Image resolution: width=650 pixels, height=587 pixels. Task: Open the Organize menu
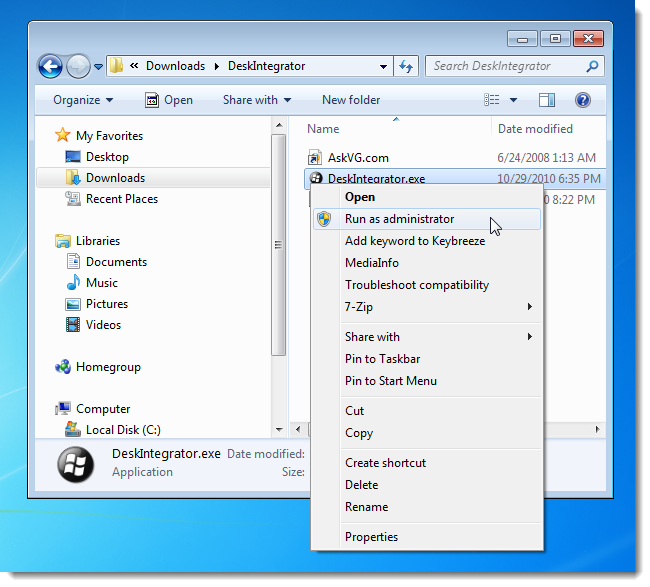click(x=83, y=100)
